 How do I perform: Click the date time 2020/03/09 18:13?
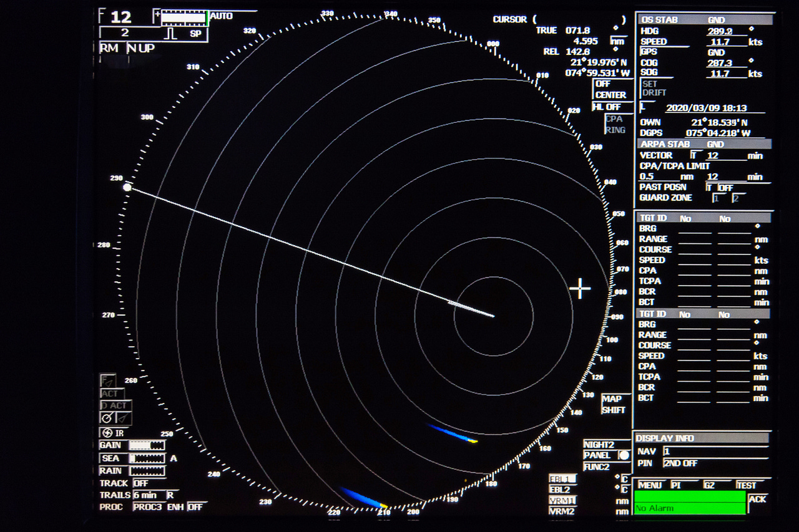tap(706, 108)
